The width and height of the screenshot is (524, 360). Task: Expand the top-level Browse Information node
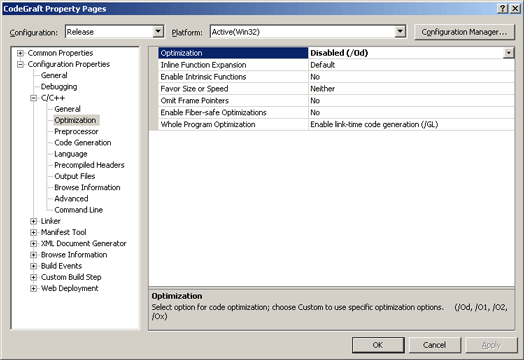[33, 255]
